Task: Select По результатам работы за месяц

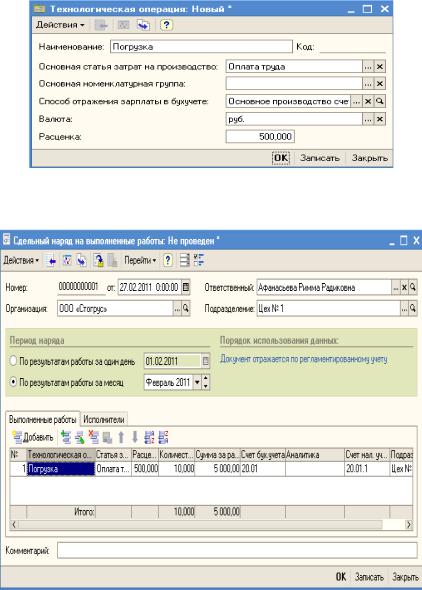Action: (x=14, y=382)
